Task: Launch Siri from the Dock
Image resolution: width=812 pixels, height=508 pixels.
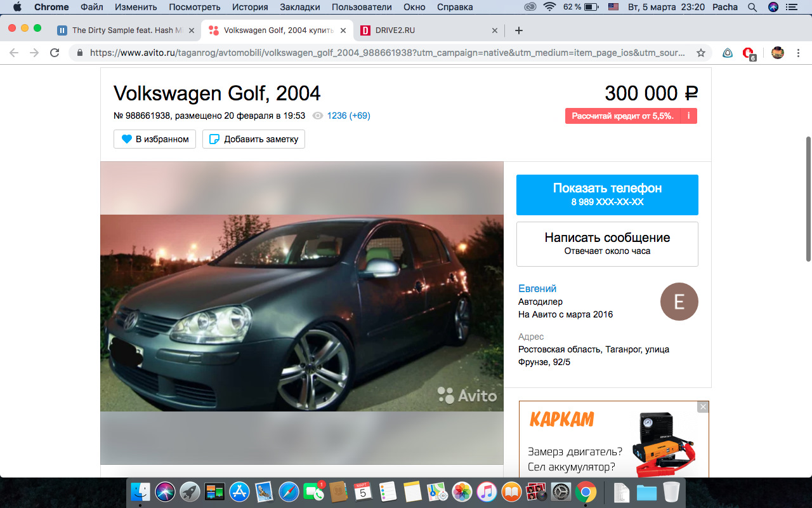Action: (x=165, y=491)
